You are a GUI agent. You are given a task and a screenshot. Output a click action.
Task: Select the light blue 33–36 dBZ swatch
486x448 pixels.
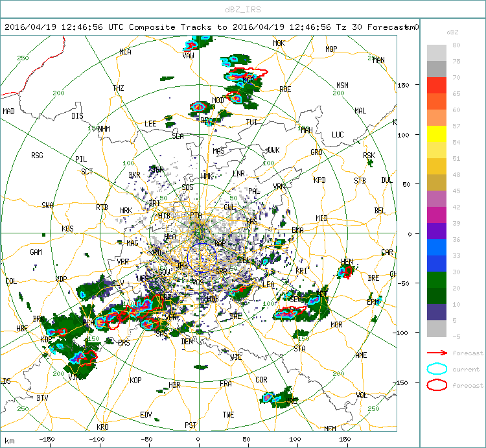(437, 247)
